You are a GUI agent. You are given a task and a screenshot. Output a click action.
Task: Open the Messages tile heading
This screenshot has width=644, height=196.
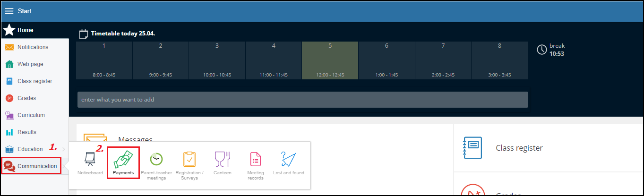[135, 139]
